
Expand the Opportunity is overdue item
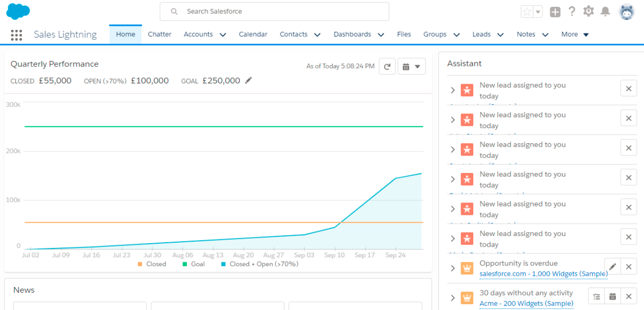pos(453,268)
